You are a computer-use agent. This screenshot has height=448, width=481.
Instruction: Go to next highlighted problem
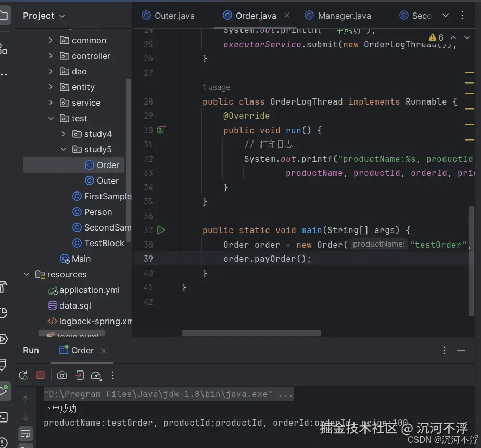[x=467, y=37]
